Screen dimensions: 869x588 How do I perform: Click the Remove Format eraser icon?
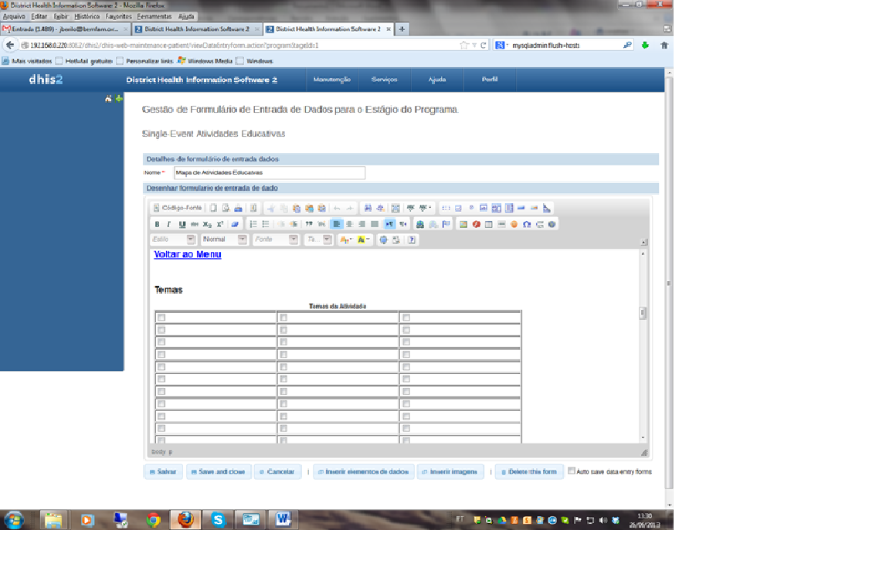pyautogui.click(x=234, y=224)
